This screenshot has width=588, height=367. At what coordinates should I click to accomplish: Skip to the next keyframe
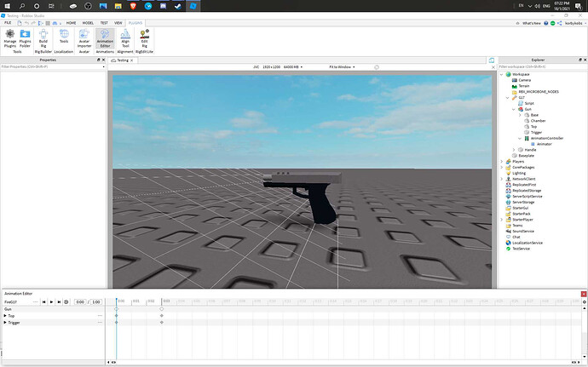tap(59, 301)
